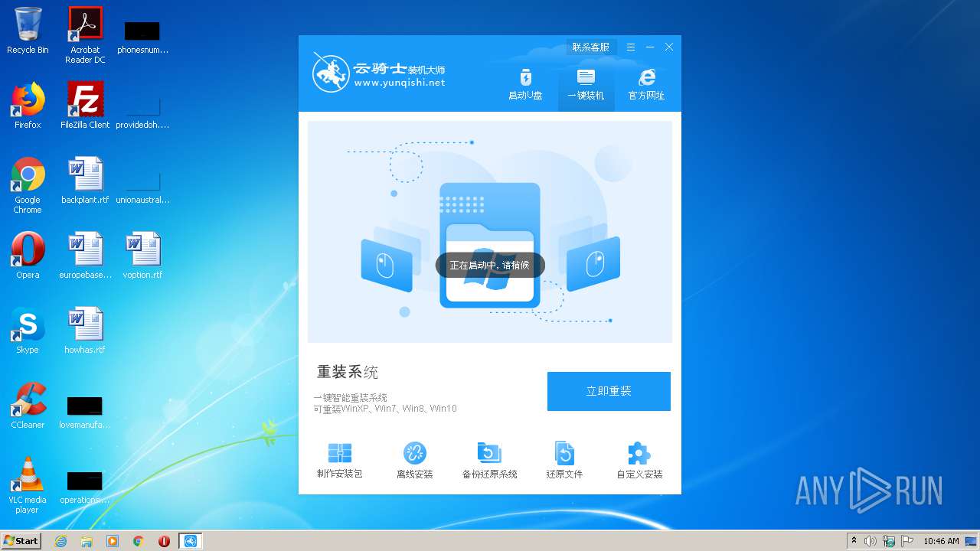Open Skype desktop shortcut
The width and height of the screenshot is (980, 551).
28,331
